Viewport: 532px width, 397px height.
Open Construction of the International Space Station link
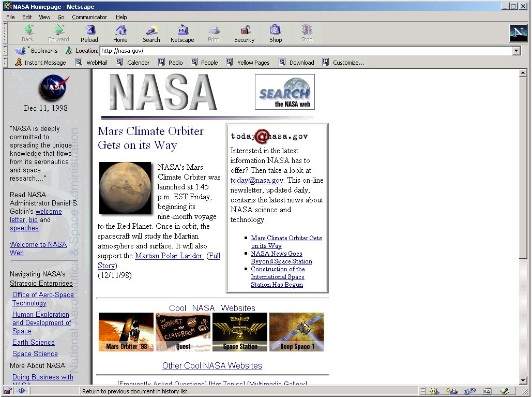(x=278, y=277)
